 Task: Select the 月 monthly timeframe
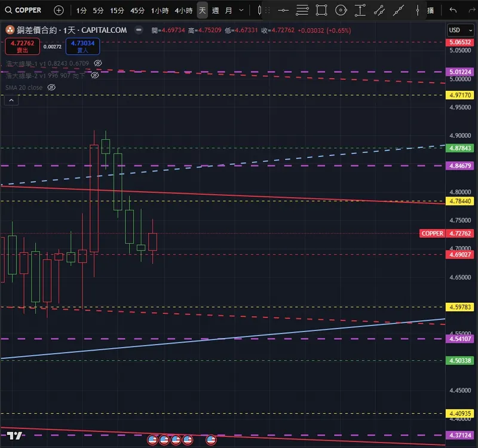(228, 11)
